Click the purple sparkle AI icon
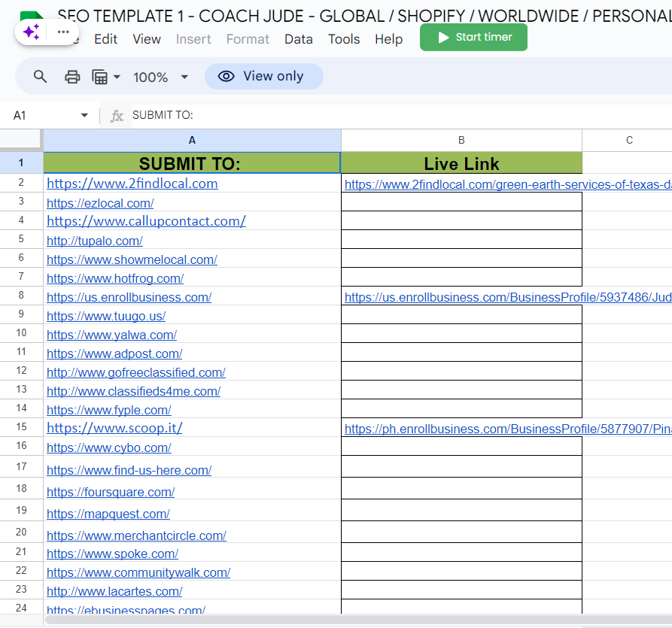Screen dimensions: 672x628 click(x=32, y=32)
